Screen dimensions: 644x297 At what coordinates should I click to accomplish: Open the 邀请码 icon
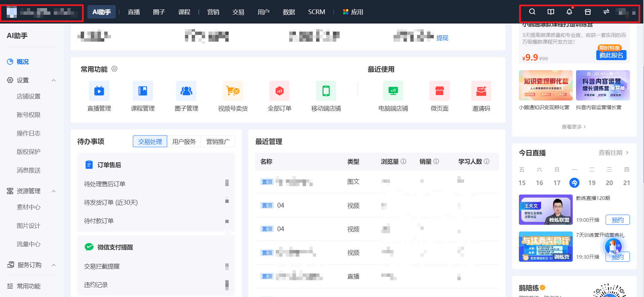[x=481, y=91]
